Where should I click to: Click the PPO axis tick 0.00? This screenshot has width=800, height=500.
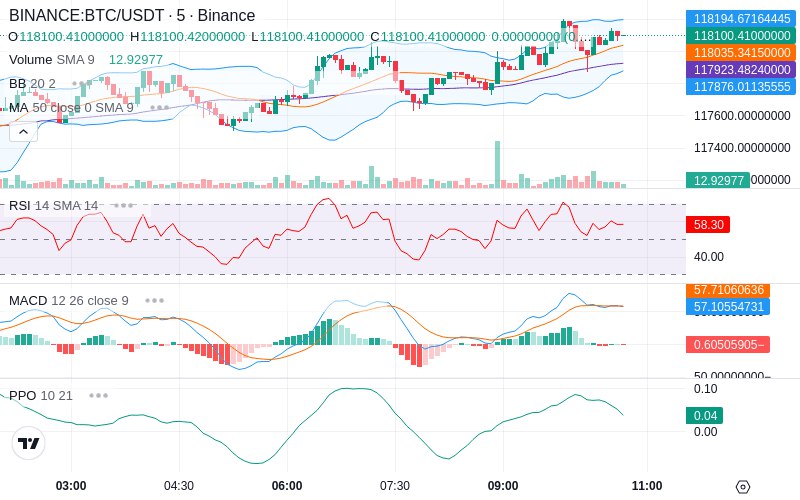(706, 432)
